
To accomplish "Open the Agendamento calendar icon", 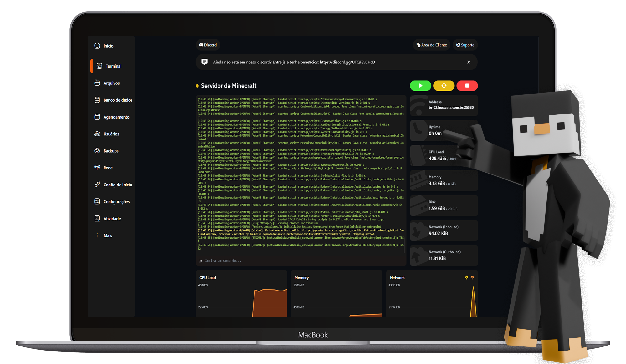I will 97,117.
